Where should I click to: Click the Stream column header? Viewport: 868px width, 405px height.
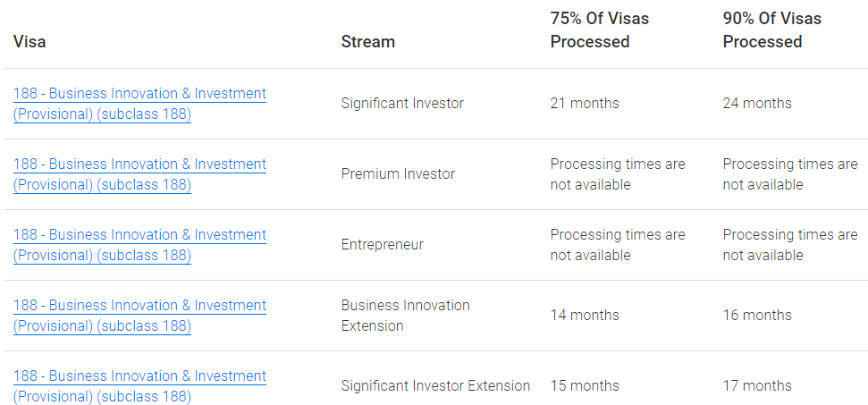click(367, 41)
